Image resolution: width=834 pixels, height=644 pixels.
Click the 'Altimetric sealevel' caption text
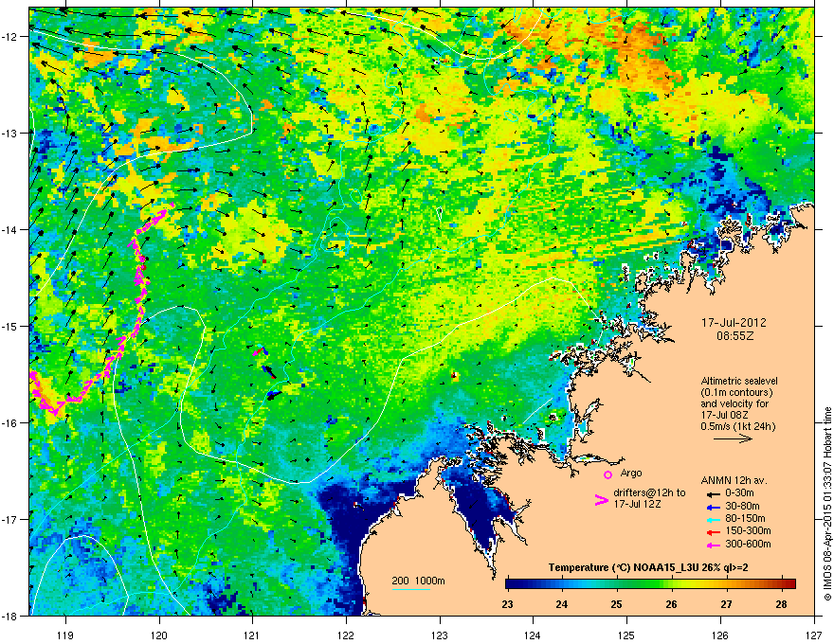pyautogui.click(x=739, y=381)
